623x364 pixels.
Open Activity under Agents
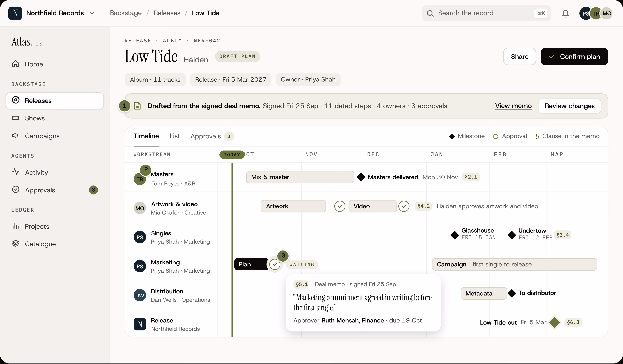click(x=55, y=172)
